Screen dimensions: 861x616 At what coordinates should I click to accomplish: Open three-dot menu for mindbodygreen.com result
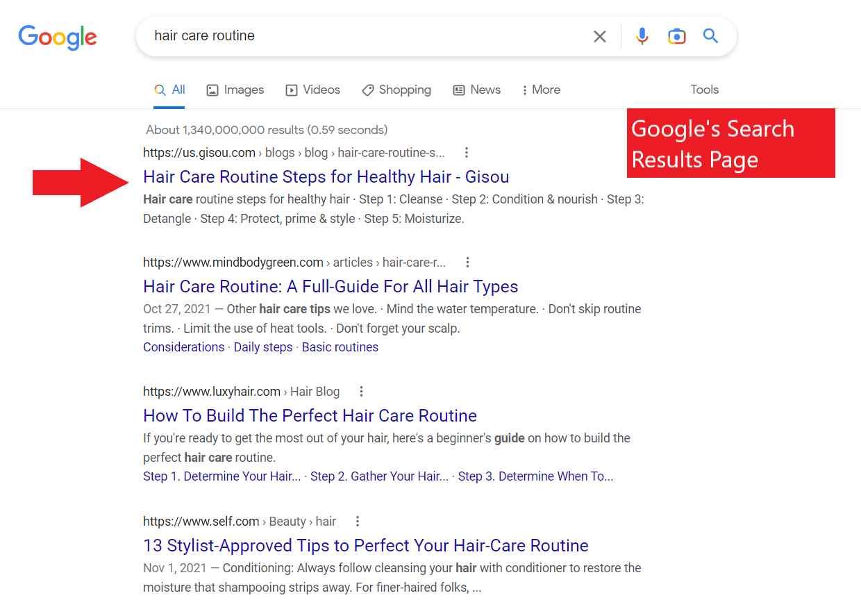click(467, 262)
